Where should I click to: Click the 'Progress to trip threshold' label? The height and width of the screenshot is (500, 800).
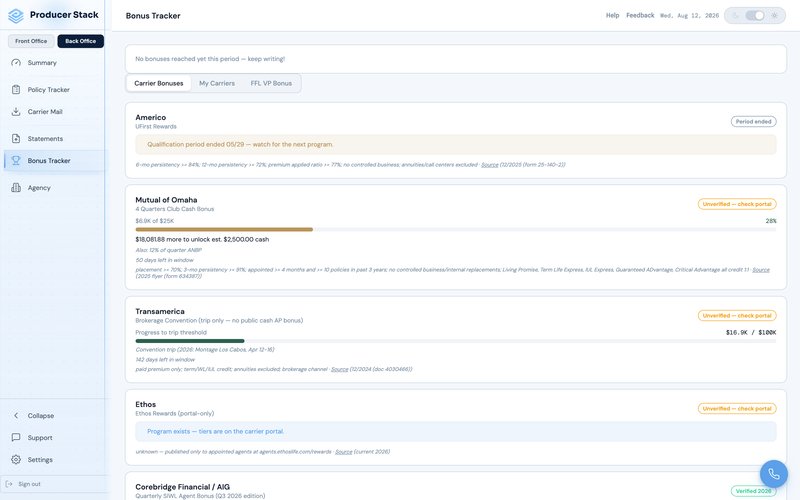(171, 332)
